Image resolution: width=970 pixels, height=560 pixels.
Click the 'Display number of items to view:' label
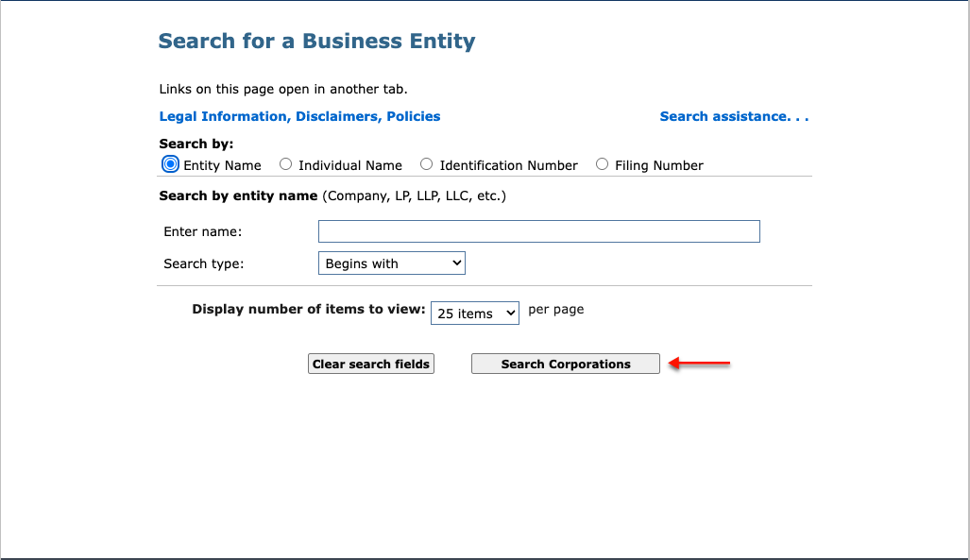click(x=309, y=310)
